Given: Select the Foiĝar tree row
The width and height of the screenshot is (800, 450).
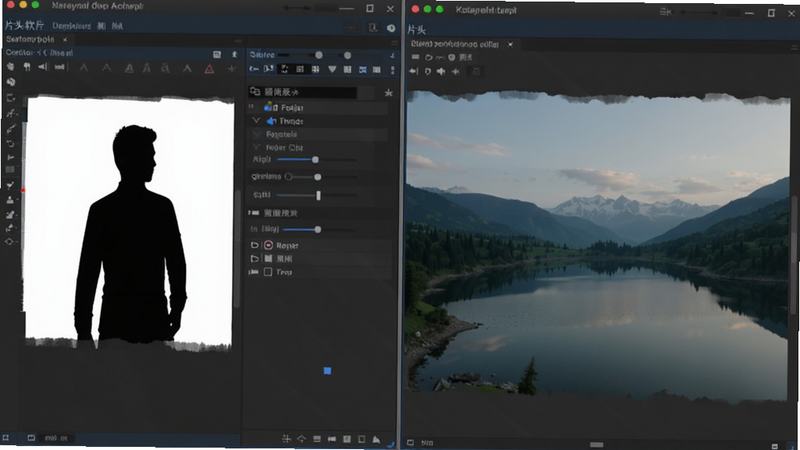Looking at the screenshot, I should point(317,108).
